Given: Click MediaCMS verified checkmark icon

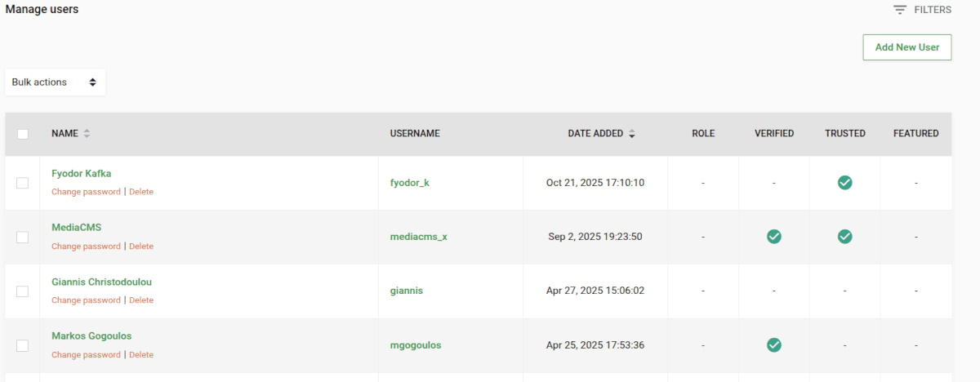Looking at the screenshot, I should tap(773, 237).
